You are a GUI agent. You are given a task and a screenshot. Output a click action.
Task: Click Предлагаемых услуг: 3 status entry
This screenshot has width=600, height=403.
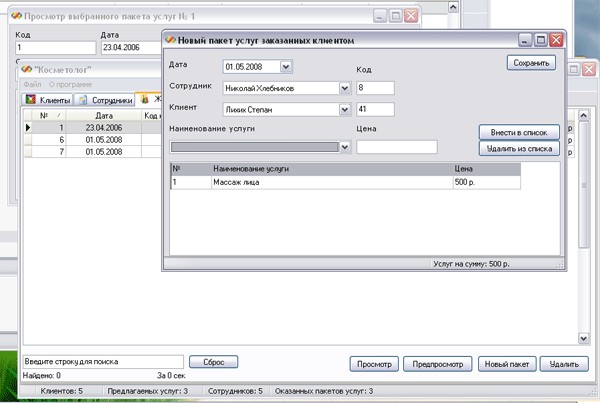(147, 391)
